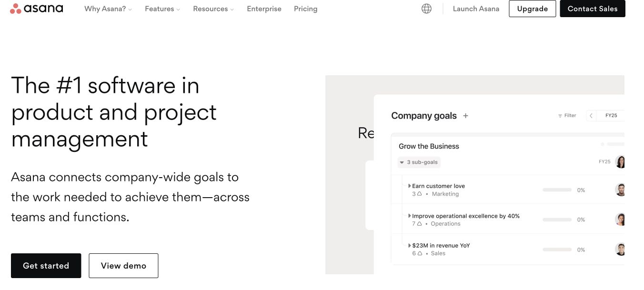644x290 pixels.
Task: Click the avatar next to Earn customer love
Action: (x=620, y=190)
